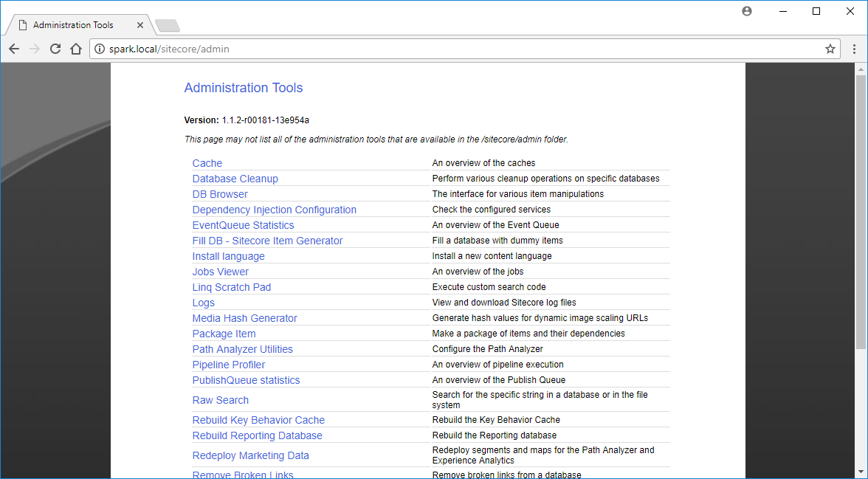Open the Pipeline Profiler link

(229, 365)
